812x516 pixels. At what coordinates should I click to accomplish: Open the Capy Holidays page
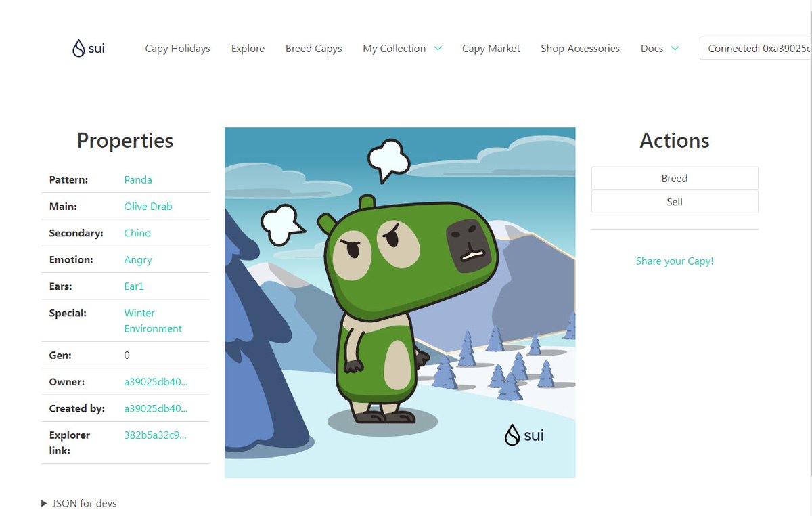[x=177, y=48]
